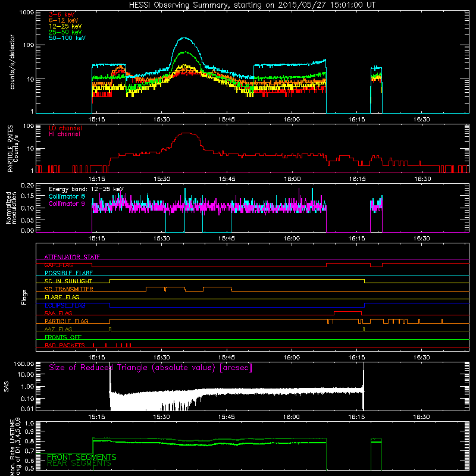Click the 0.05 modulation axis tick value

[x=27, y=220]
